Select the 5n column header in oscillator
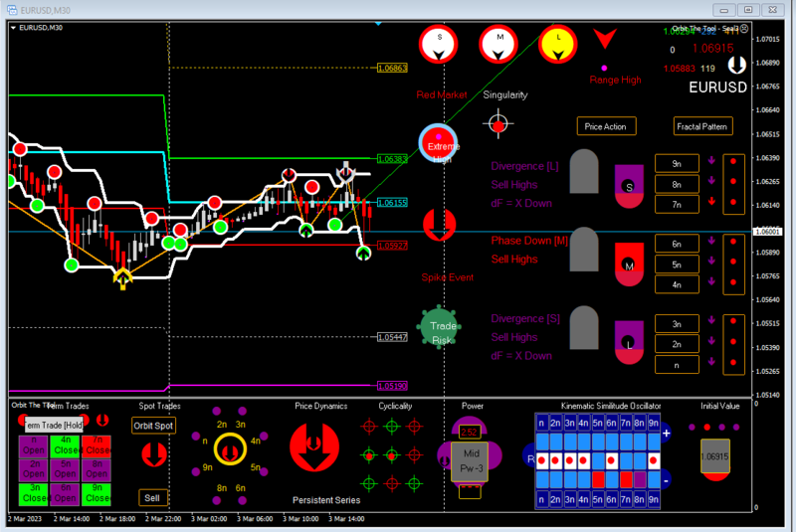Image resolution: width=796 pixels, height=532 pixels. coord(598,423)
